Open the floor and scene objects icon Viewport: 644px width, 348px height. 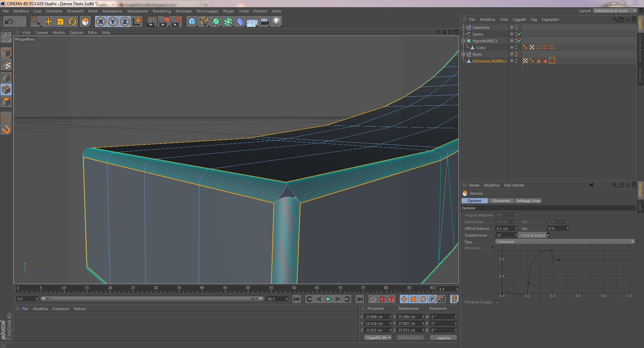tap(252, 22)
